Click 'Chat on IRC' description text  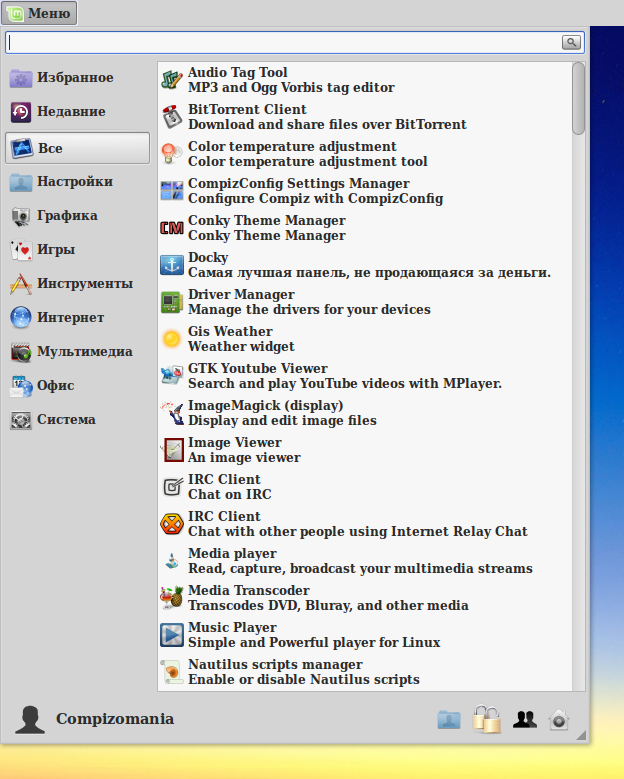[x=230, y=494]
